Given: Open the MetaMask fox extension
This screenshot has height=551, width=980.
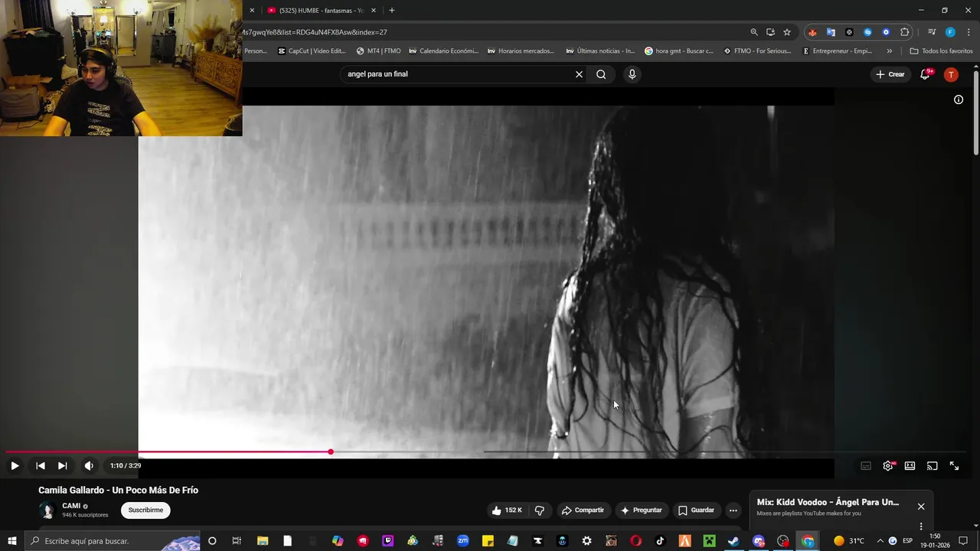Looking at the screenshot, I should click(x=812, y=32).
